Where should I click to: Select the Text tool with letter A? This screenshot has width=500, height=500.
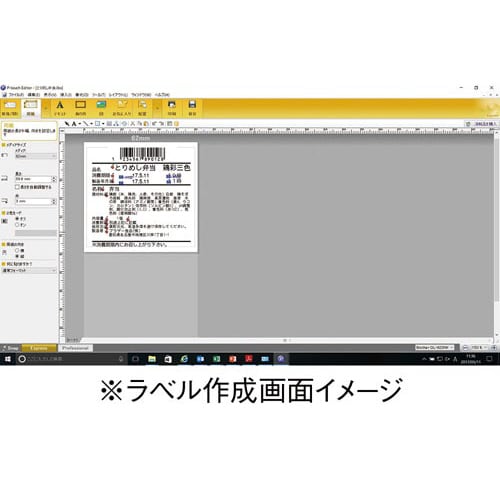[60, 108]
